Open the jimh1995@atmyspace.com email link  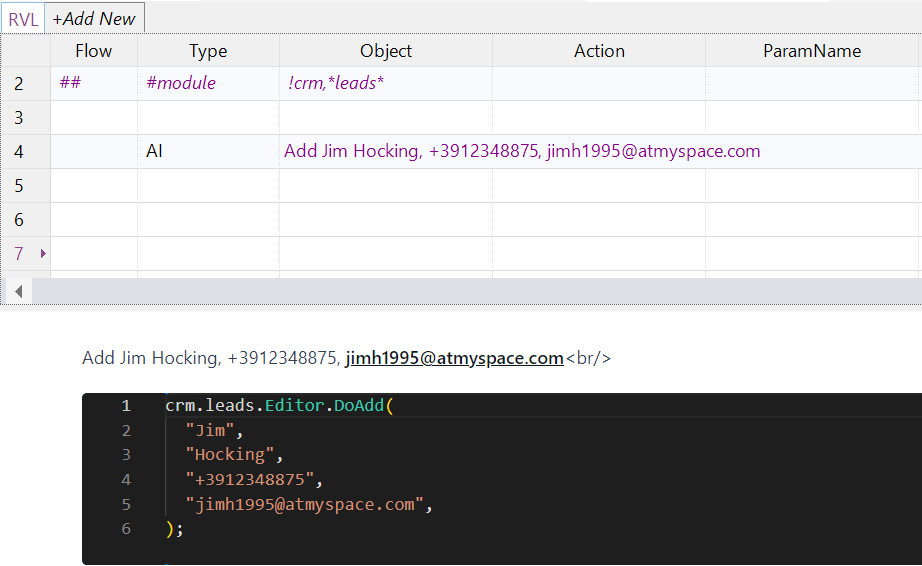pos(454,358)
